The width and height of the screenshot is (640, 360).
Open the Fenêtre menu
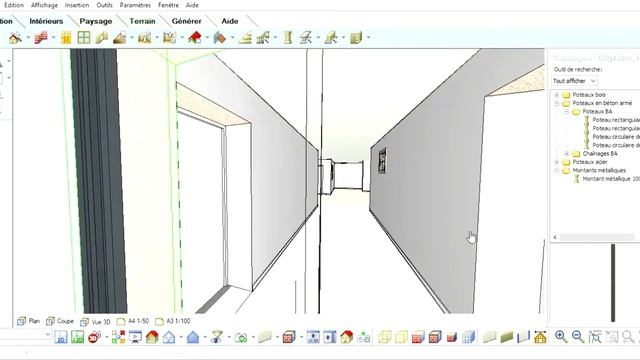tap(168, 5)
